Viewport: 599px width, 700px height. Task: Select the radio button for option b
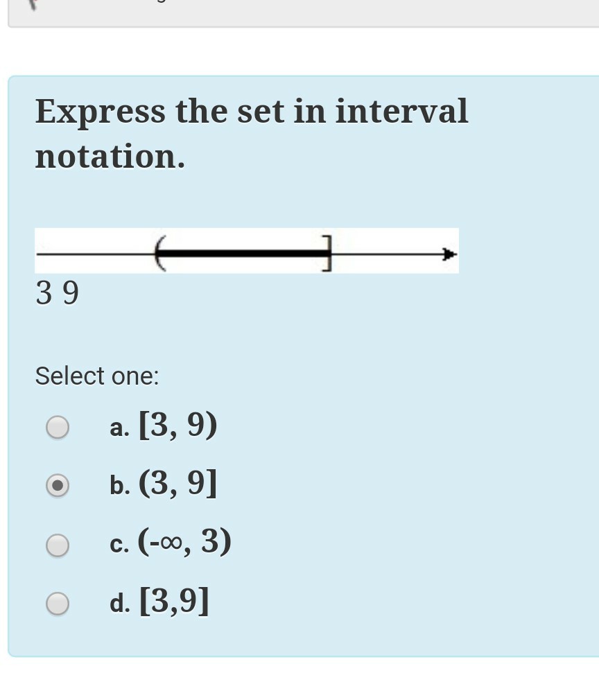pyautogui.click(x=58, y=486)
